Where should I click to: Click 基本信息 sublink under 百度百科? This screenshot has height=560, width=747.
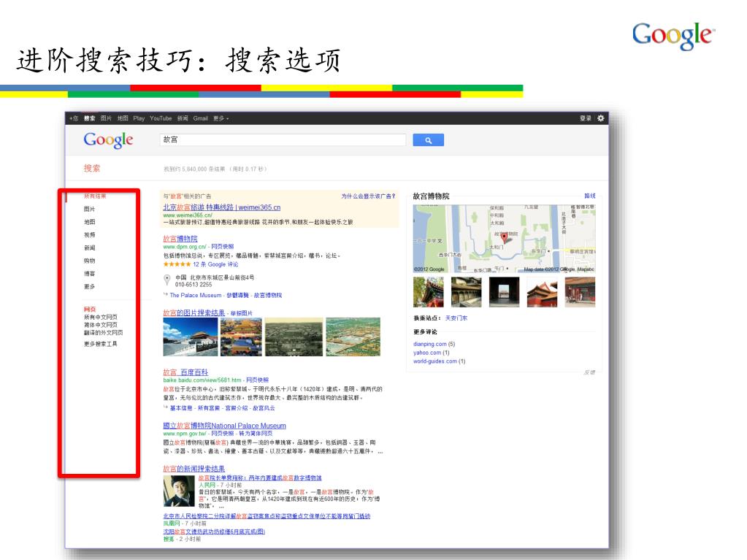[181, 408]
